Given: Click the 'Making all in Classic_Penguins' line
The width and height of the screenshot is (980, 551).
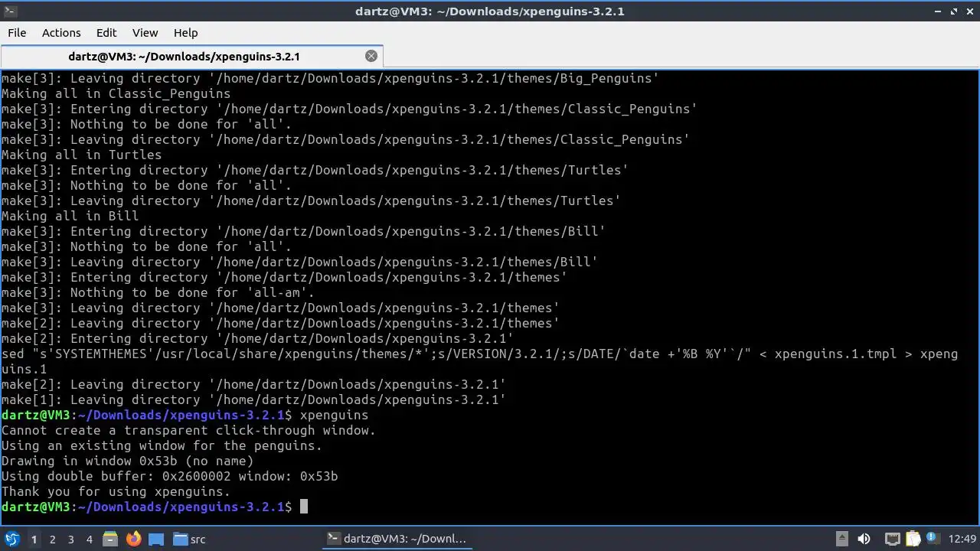Looking at the screenshot, I should [116, 93].
